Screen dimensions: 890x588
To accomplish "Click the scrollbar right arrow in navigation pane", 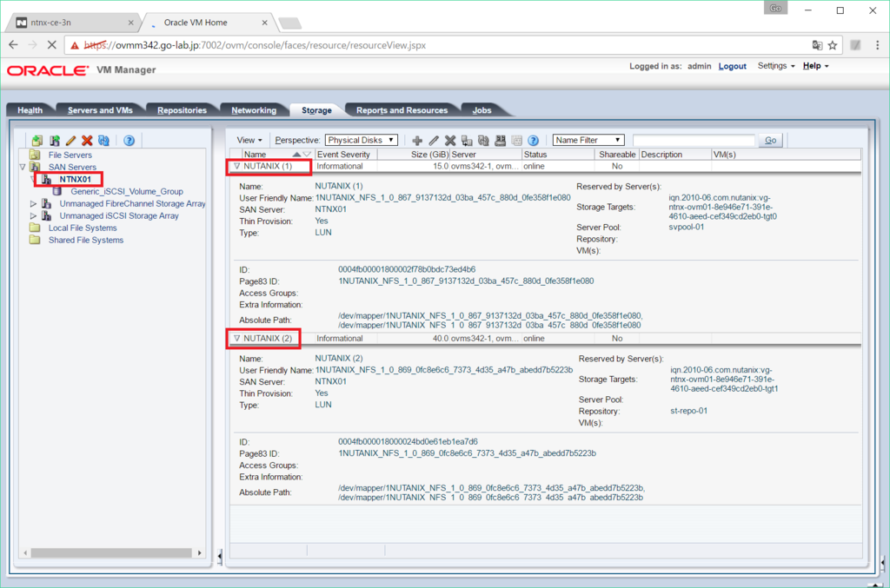I will [199, 552].
